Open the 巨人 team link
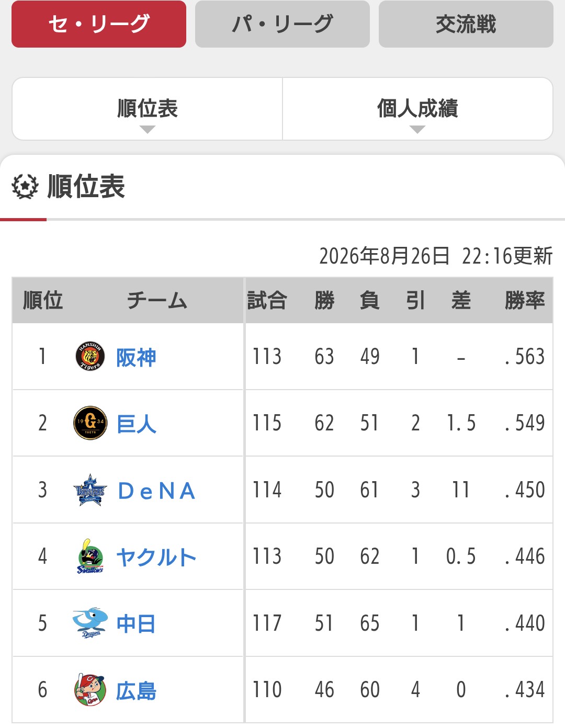The height and width of the screenshot is (728, 565). click(x=137, y=424)
